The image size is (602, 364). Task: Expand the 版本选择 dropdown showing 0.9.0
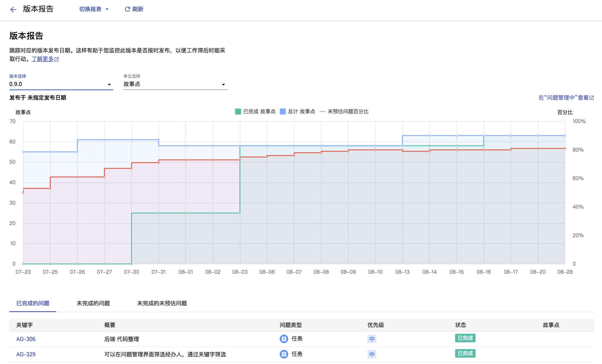pyautogui.click(x=61, y=84)
